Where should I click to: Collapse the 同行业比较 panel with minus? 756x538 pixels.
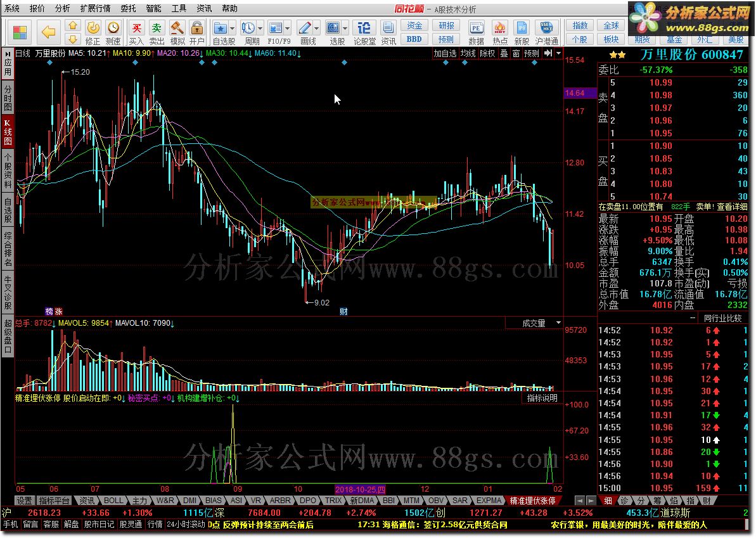coord(693,317)
